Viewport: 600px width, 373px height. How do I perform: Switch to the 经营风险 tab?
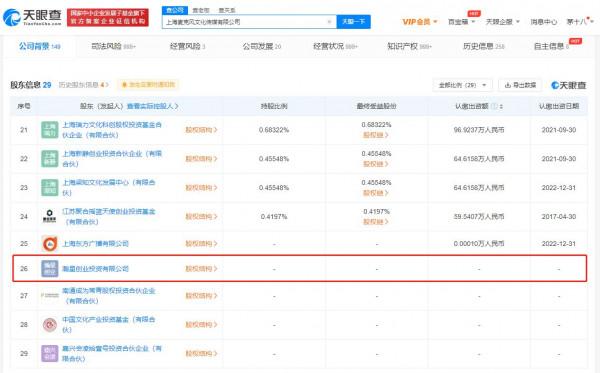tap(188, 46)
